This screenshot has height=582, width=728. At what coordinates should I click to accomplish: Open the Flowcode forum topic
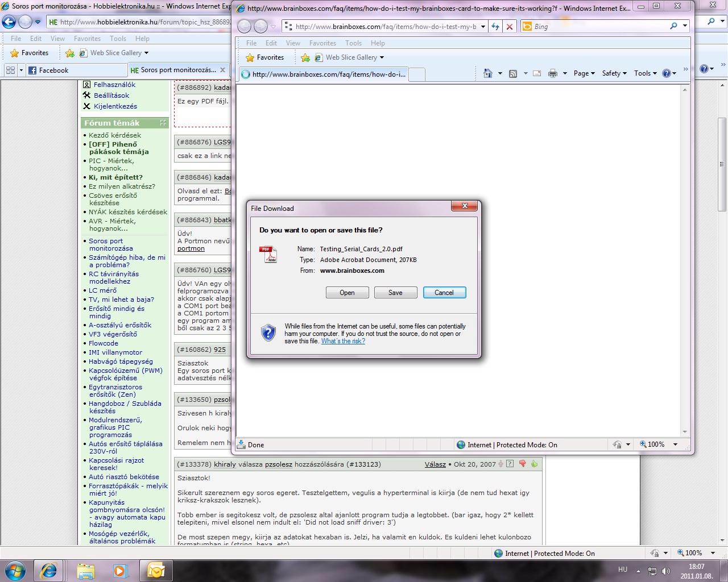pyautogui.click(x=104, y=343)
